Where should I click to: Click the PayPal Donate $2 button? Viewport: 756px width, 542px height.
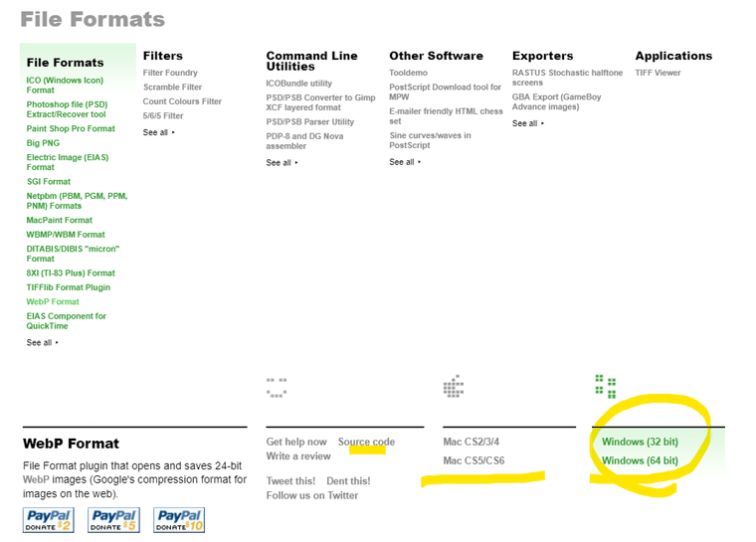[x=48, y=520]
